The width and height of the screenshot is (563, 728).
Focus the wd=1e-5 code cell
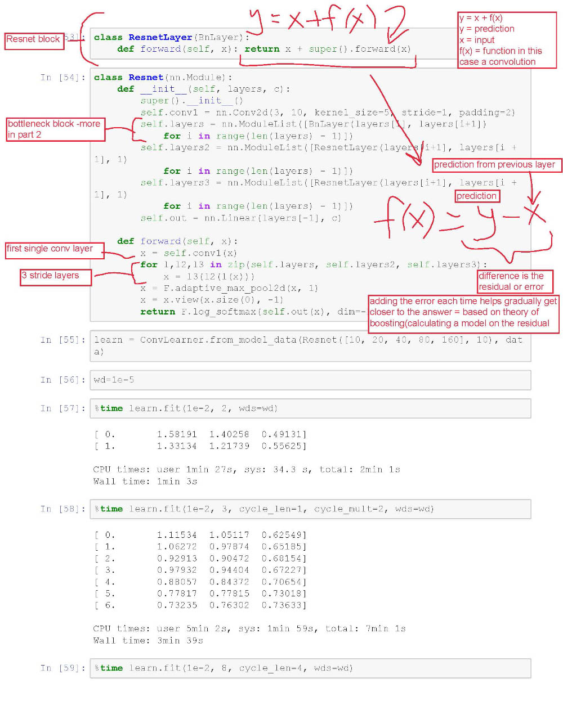point(310,380)
